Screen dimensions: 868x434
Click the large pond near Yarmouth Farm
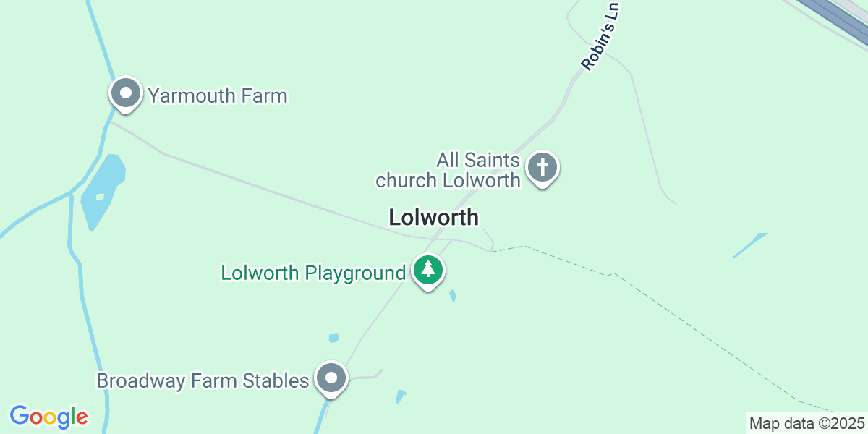[x=103, y=191]
